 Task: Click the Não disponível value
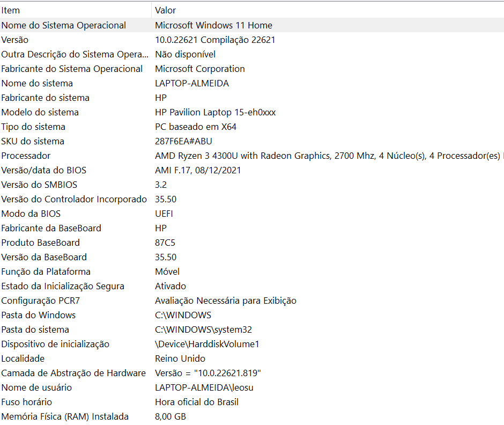pyautogui.click(x=185, y=54)
